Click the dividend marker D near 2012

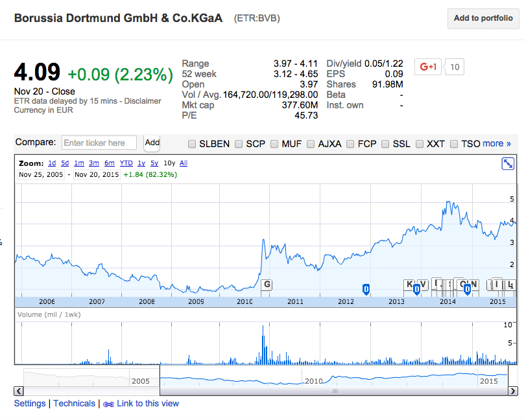click(366, 289)
